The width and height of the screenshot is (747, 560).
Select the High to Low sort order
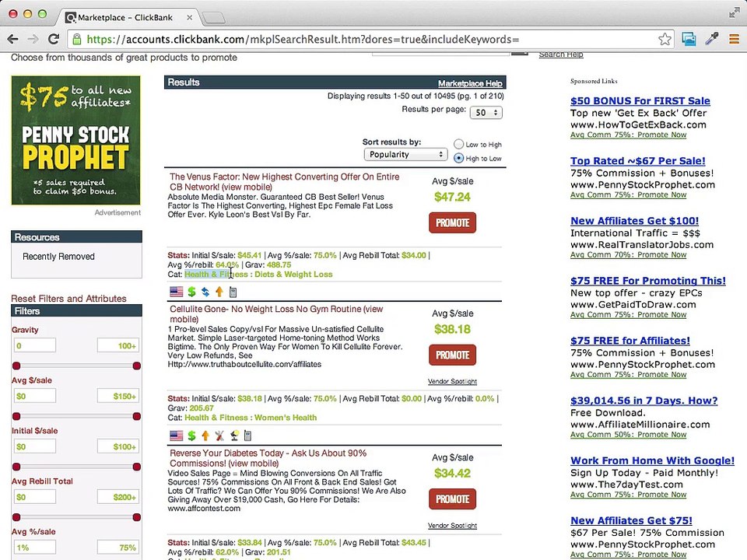458,158
